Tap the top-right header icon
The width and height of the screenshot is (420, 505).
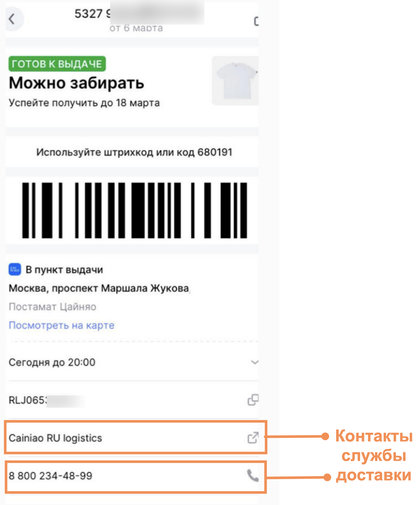(256, 21)
